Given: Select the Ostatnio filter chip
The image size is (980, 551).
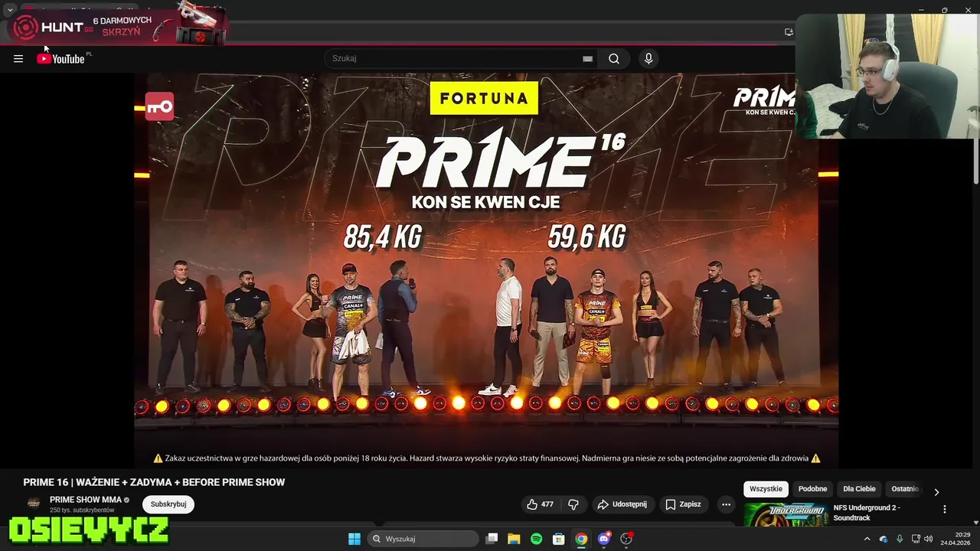Looking at the screenshot, I should click(x=905, y=489).
